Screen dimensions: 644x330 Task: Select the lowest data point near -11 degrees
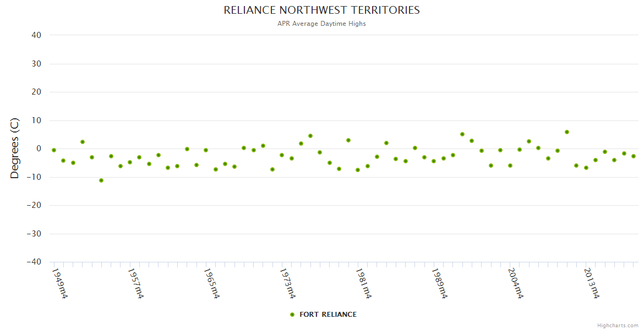(x=101, y=180)
